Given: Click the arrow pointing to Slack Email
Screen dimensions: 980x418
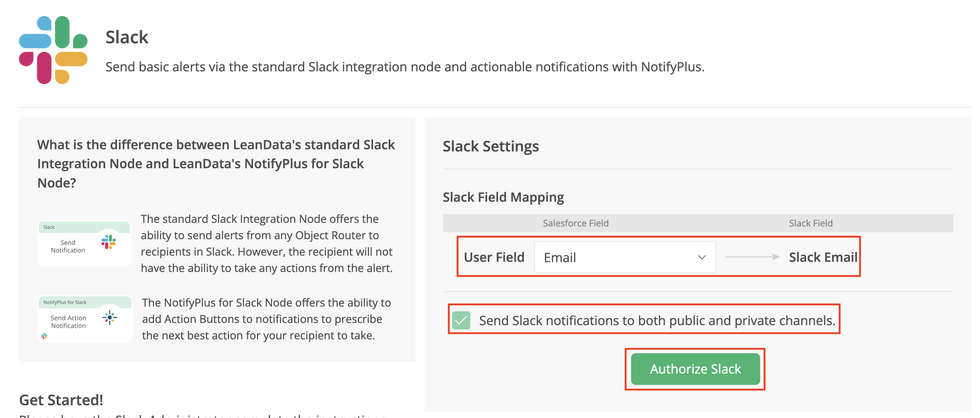Looking at the screenshot, I should [x=752, y=257].
